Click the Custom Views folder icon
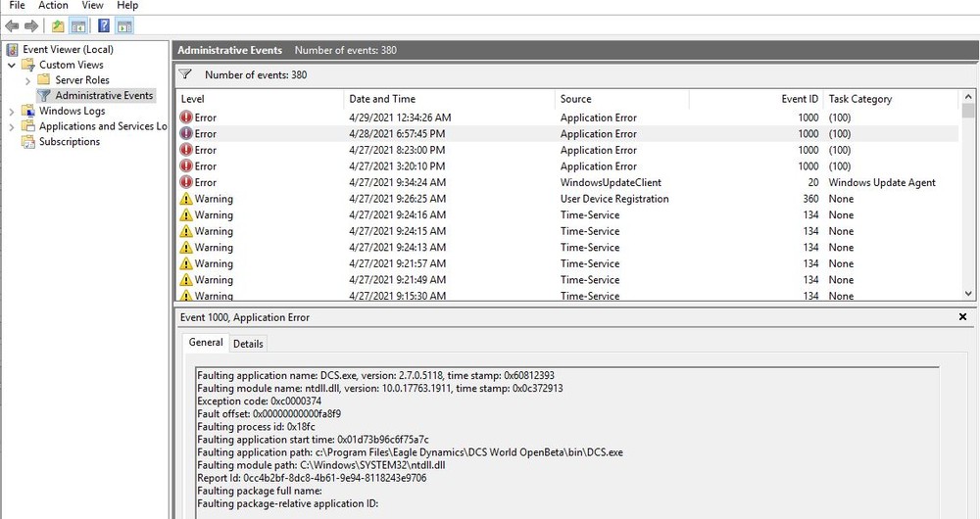The width and height of the screenshot is (980, 519). click(x=28, y=65)
